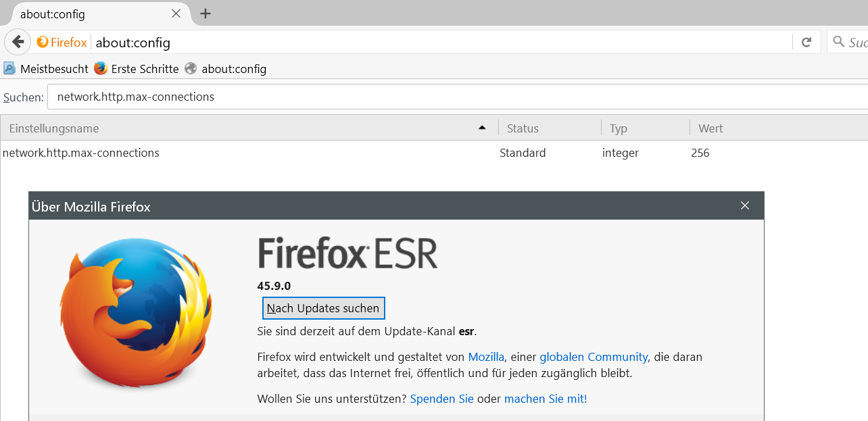Click the Standard status cell
The image size is (868, 421).
(x=523, y=153)
